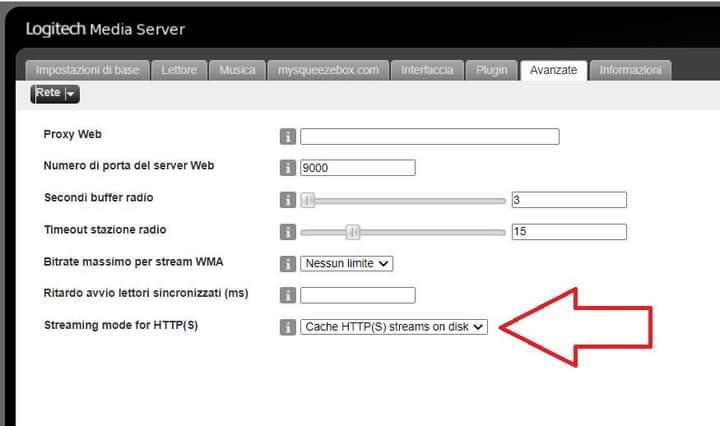Select the Avanzate tab

pos(554,70)
